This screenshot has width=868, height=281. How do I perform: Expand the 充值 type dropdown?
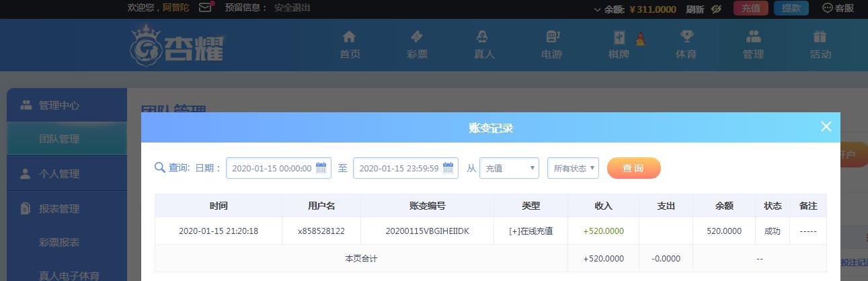coord(509,168)
